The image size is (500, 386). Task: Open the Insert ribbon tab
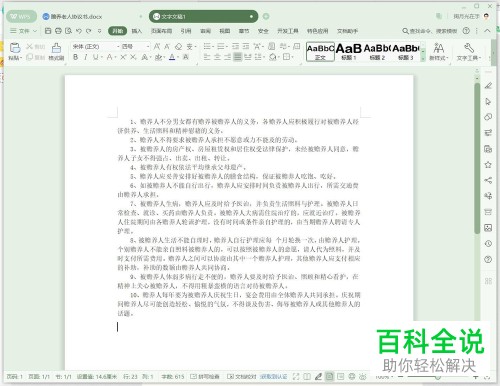[137, 31]
